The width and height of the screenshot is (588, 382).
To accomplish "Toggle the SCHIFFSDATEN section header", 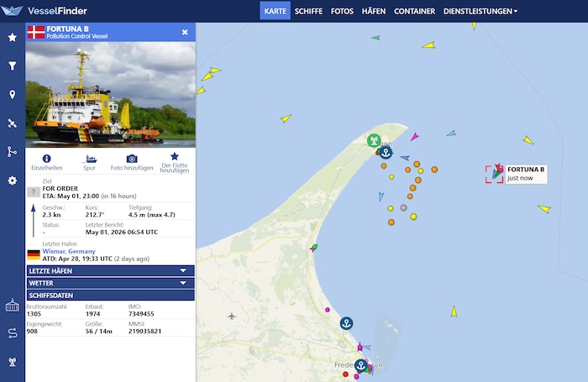I will pyautogui.click(x=111, y=296).
